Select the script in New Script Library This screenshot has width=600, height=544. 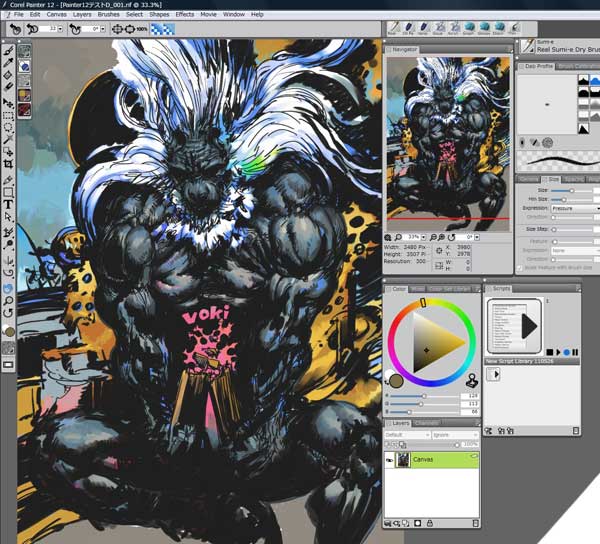[493, 374]
